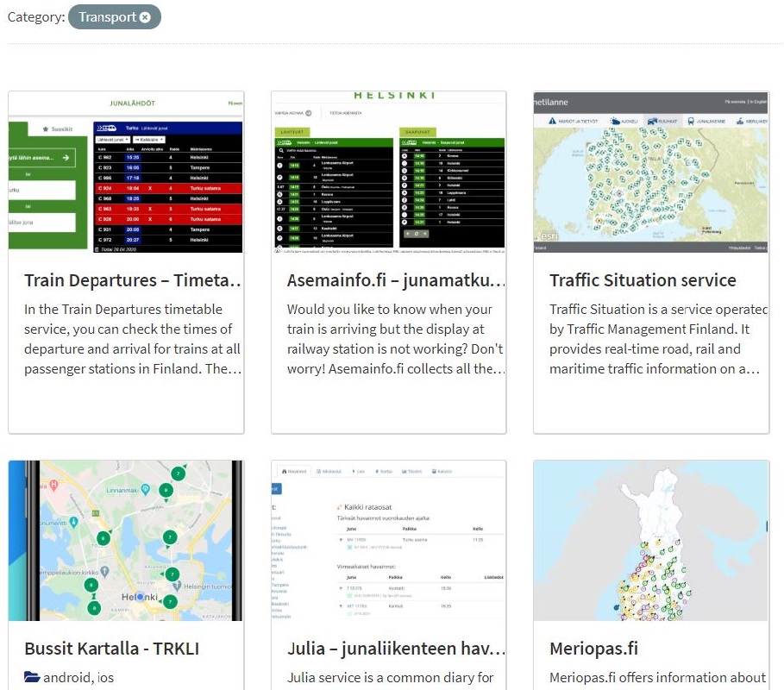This screenshot has width=784, height=690.
Task: Click the Ajokeli weather icon on the traffic map
Action: coord(613,121)
